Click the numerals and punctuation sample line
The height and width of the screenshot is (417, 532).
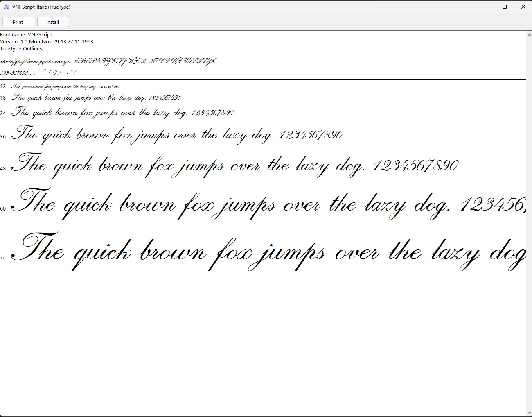coord(40,73)
